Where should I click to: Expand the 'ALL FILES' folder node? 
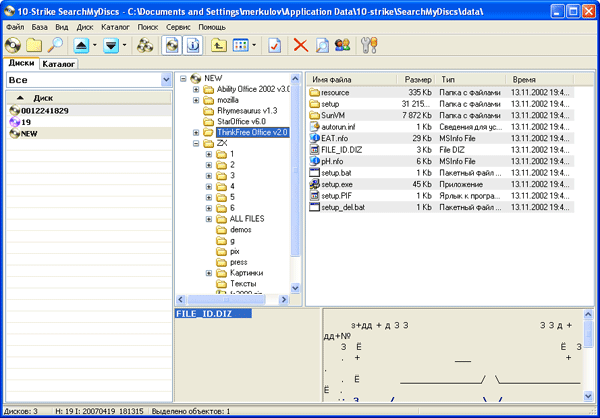(x=208, y=218)
